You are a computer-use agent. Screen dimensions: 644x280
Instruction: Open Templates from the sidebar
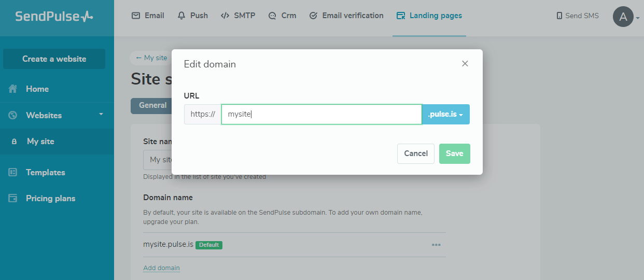[x=46, y=172]
